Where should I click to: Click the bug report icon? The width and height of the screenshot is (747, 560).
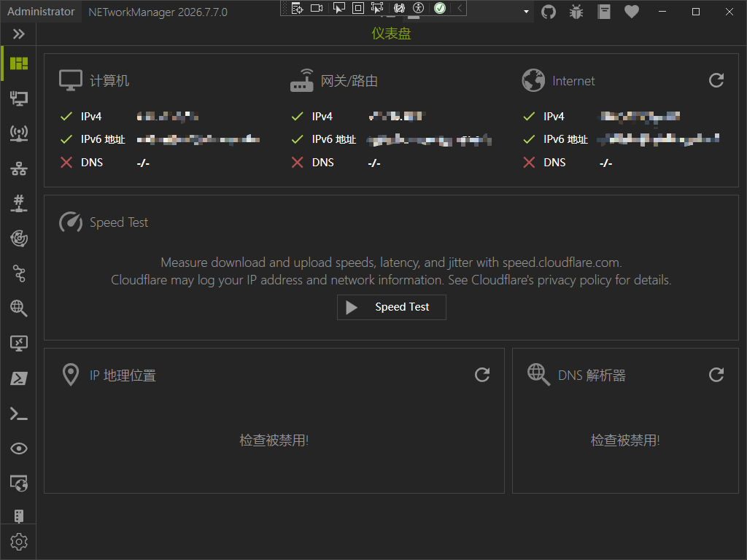click(x=576, y=12)
